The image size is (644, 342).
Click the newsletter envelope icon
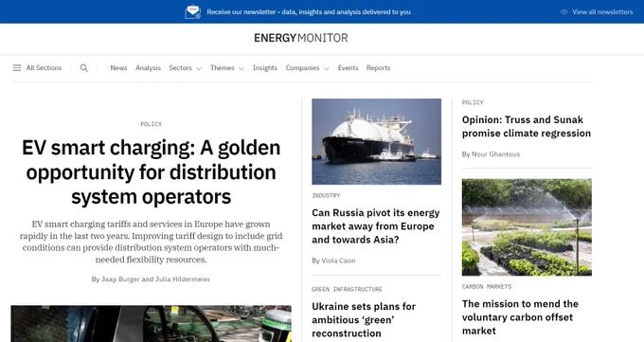coord(192,12)
